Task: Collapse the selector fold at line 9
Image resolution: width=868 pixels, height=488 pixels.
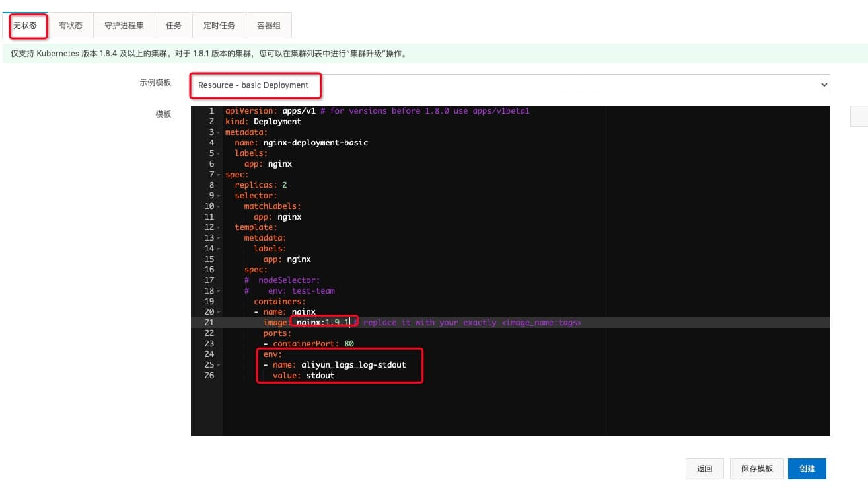Action: 219,196
